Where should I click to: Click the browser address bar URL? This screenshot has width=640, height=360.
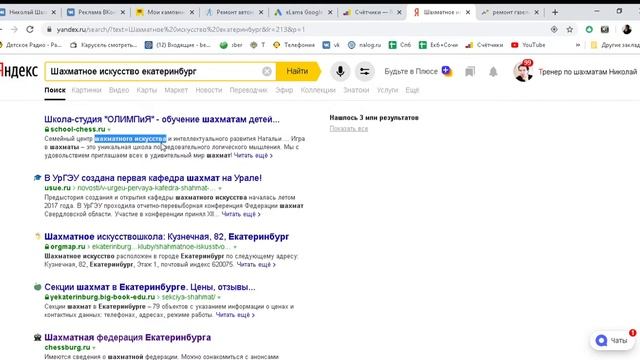coord(181,29)
